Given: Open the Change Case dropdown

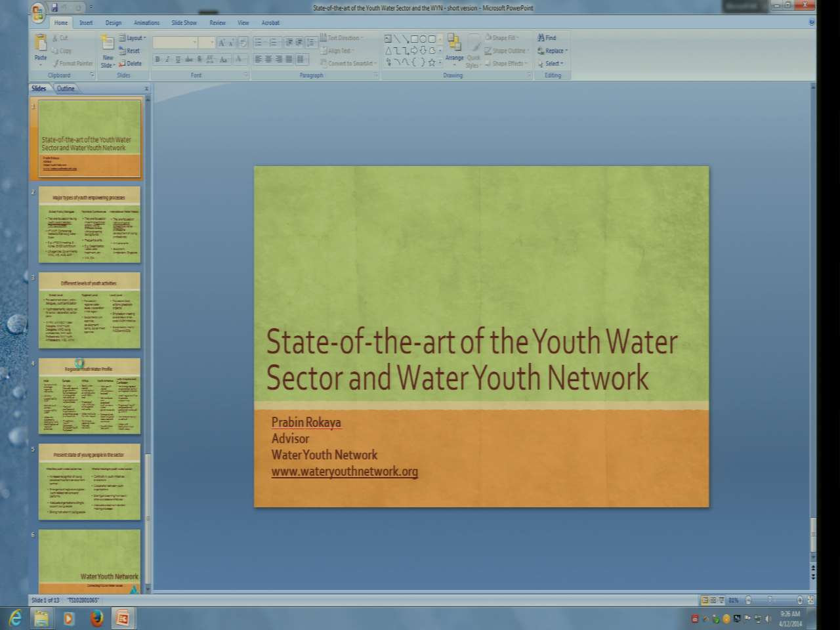Looking at the screenshot, I should (x=224, y=59).
